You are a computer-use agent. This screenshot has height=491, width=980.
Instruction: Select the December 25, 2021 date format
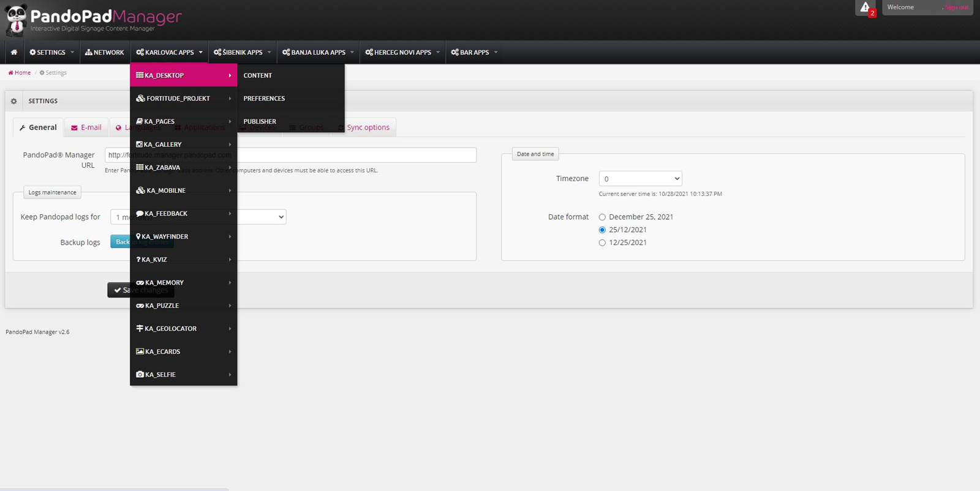602,217
